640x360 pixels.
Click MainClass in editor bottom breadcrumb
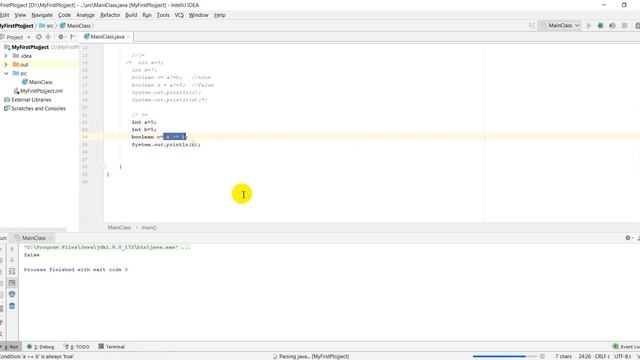tap(119, 227)
